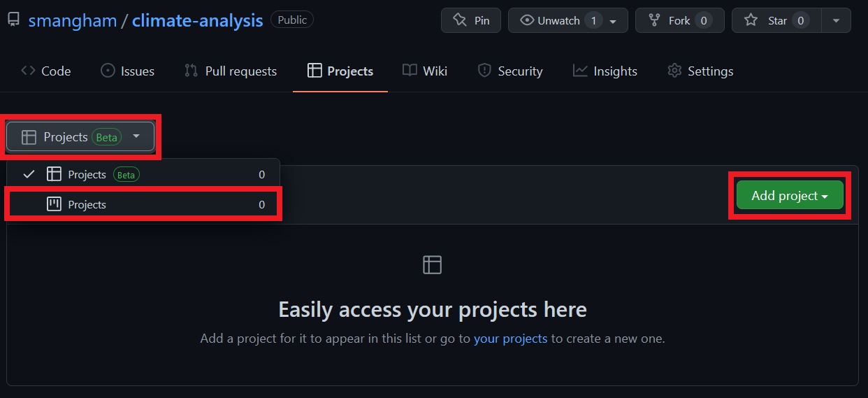Image resolution: width=868 pixels, height=398 pixels.
Task: Open the climate-analysis repository link
Action: click(198, 20)
